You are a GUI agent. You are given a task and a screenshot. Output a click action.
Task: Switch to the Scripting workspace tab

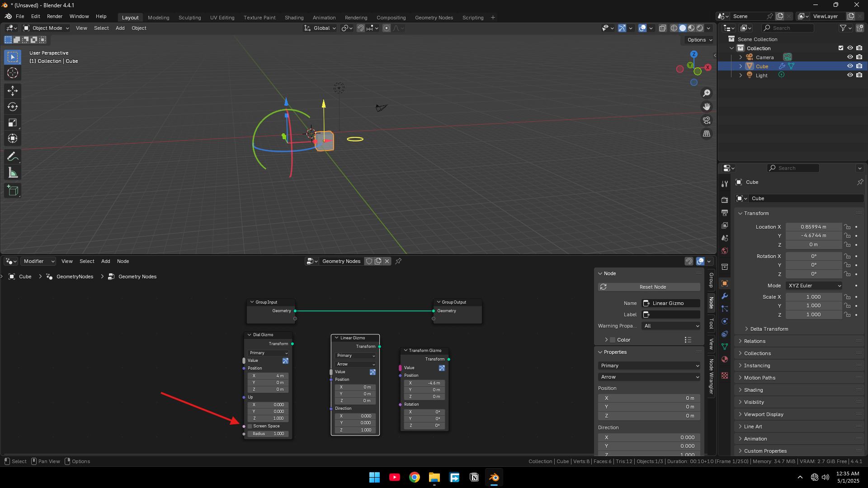click(473, 18)
